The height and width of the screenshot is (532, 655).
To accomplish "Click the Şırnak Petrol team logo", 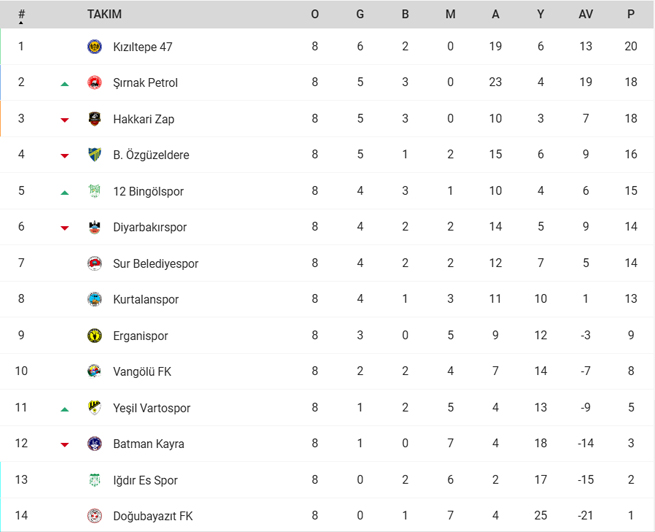I will [94, 82].
